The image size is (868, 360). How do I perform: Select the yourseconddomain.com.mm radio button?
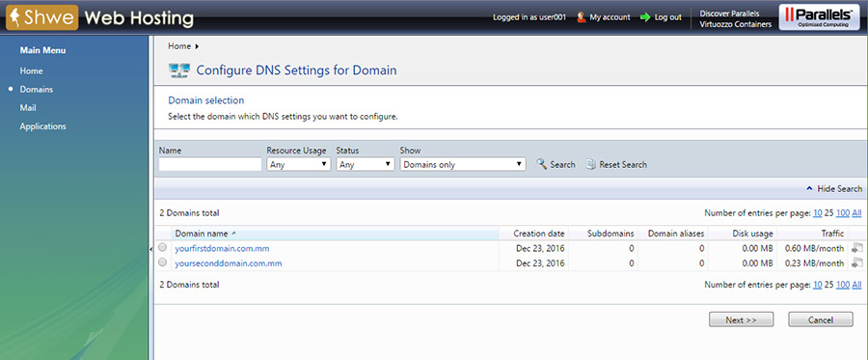tap(162, 263)
